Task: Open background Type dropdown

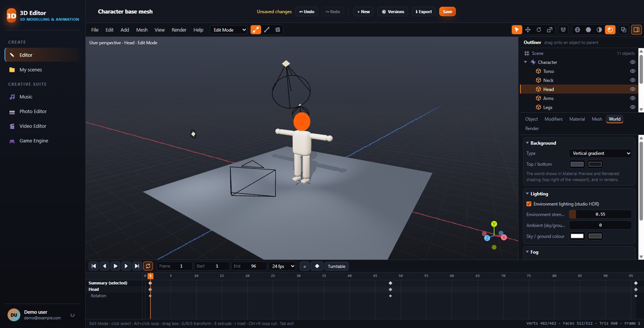Action: [x=600, y=153]
